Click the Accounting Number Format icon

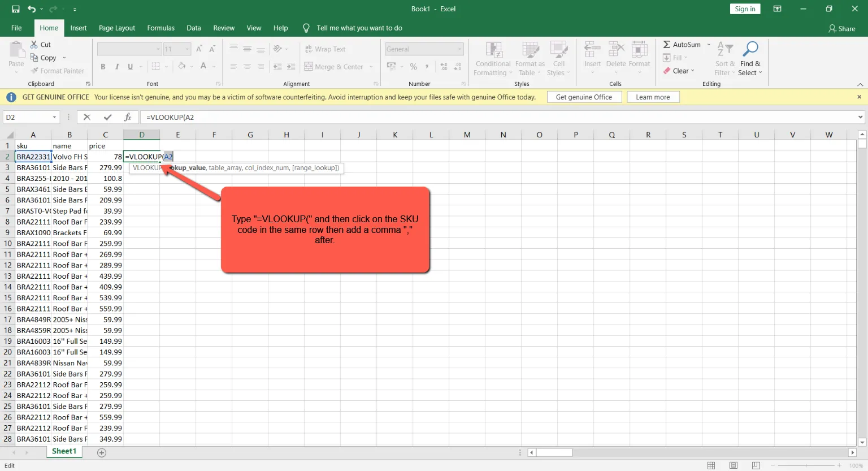[391, 67]
